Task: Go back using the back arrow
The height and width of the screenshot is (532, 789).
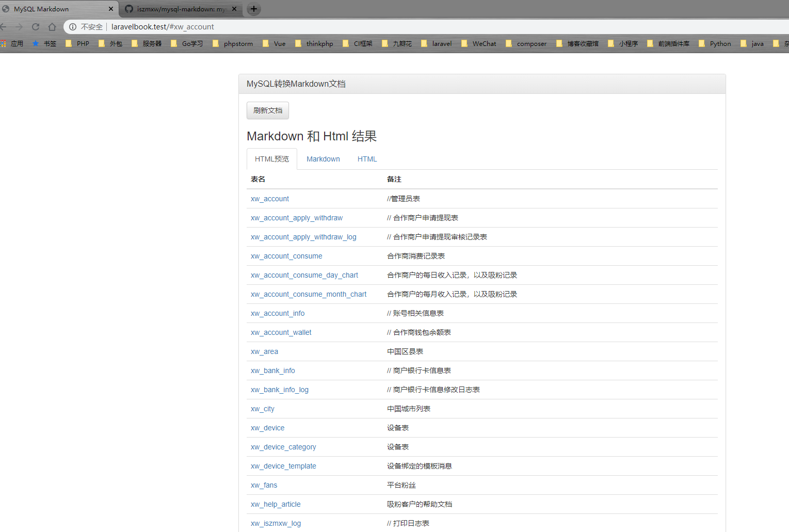Action: (3, 27)
